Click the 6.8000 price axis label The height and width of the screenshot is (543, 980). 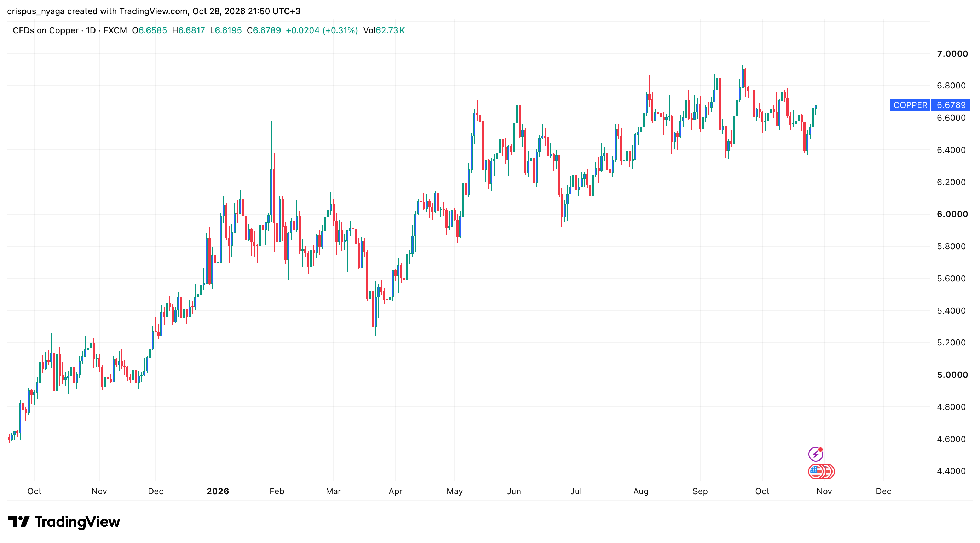[951, 86]
